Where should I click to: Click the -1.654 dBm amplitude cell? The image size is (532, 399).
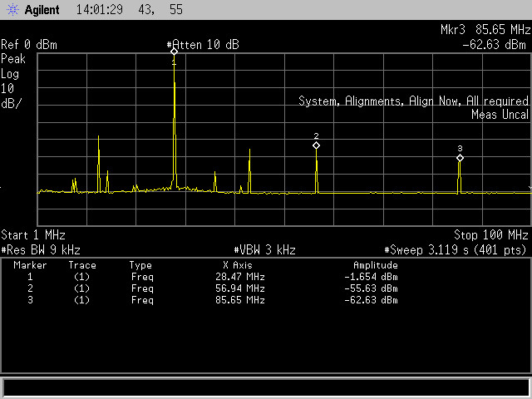[x=371, y=277]
